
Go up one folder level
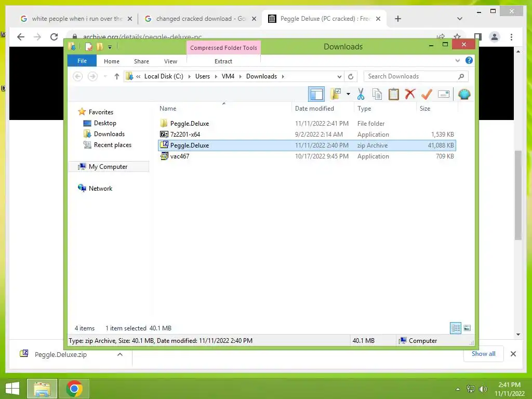(x=117, y=76)
